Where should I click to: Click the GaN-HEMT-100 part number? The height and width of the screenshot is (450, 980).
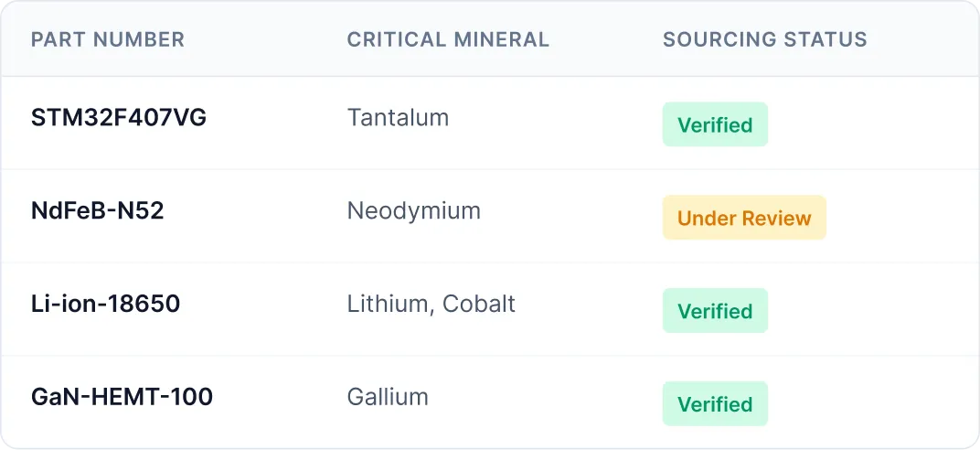tap(122, 398)
